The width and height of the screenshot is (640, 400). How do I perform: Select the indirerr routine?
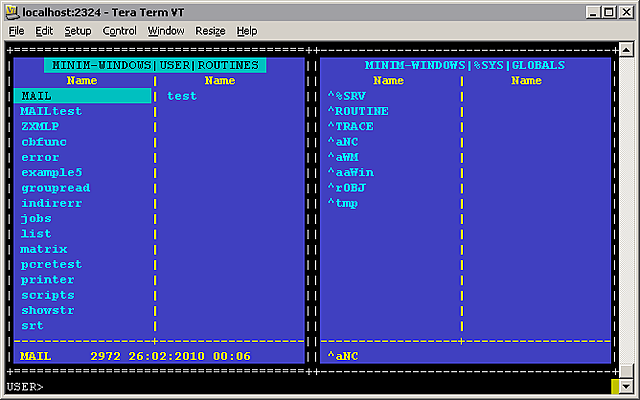51,203
